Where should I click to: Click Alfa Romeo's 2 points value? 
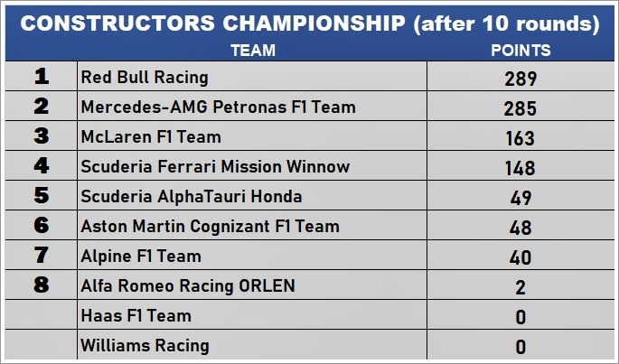(521, 287)
